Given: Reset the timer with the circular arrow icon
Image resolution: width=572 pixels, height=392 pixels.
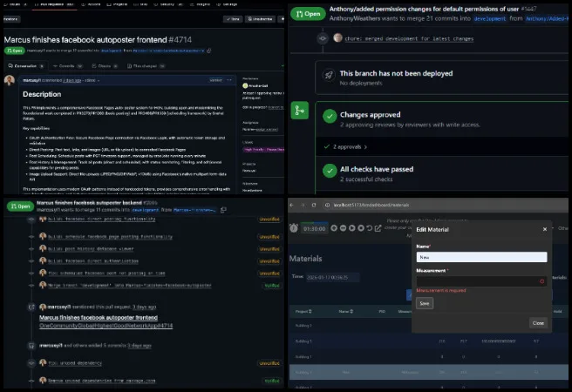Looking at the screenshot, I should pos(369,228).
